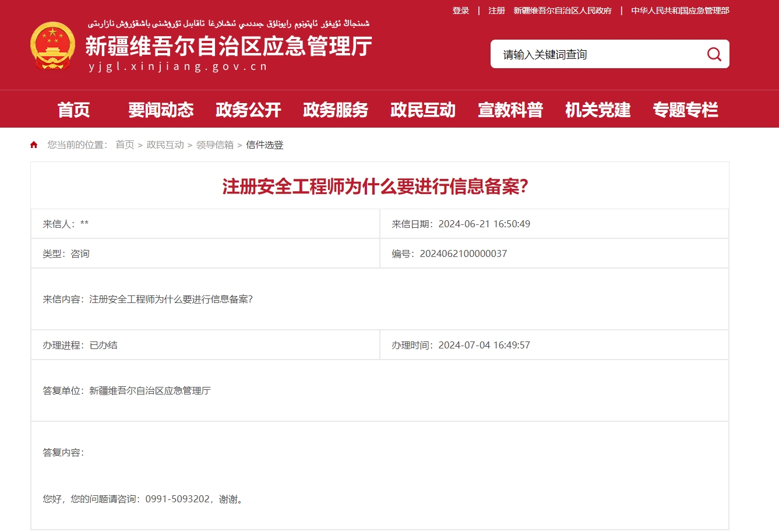Image resolution: width=779 pixels, height=532 pixels.
Task: Go to 政务服务 navigation section
Action: (x=336, y=110)
